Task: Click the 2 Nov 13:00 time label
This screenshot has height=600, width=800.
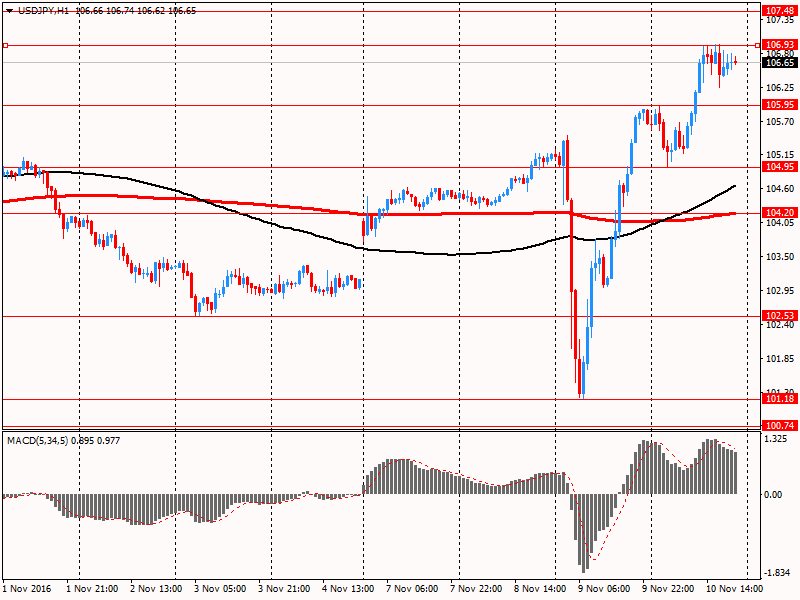Action: coord(156,589)
